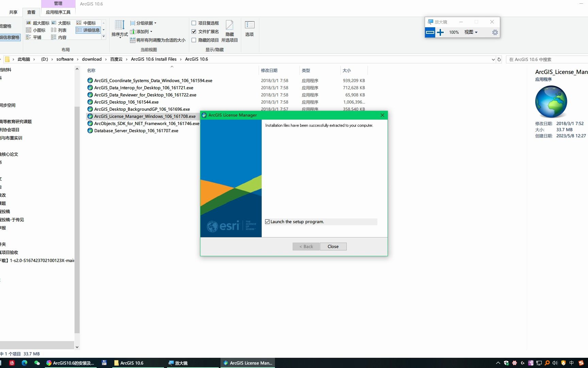Click the network icon in system tray
The image size is (588, 368).
click(539, 363)
